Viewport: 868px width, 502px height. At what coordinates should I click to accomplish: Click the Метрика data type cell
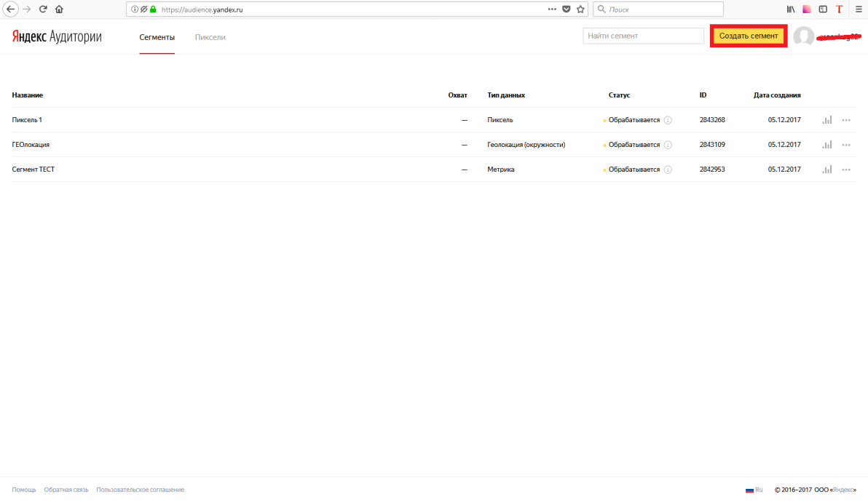coord(500,170)
